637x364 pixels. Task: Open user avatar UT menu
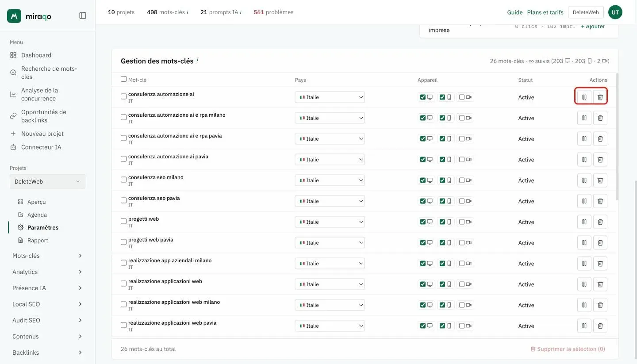pos(615,12)
